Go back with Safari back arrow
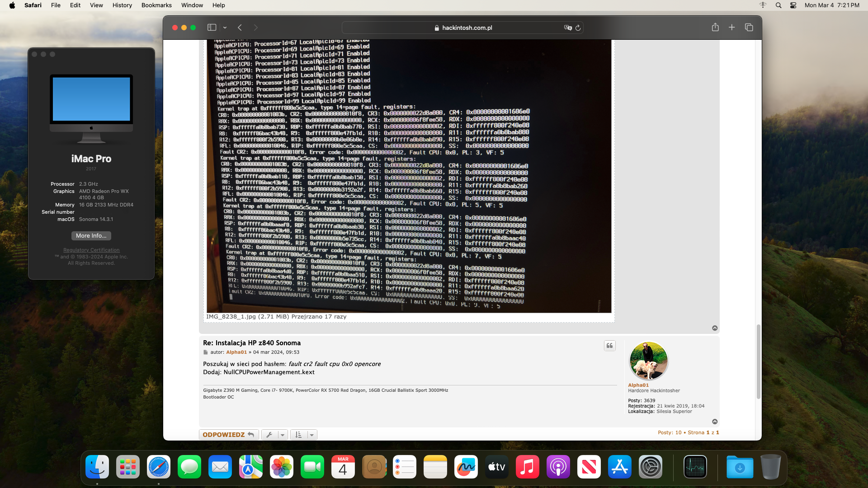The width and height of the screenshot is (868, 488). [240, 28]
